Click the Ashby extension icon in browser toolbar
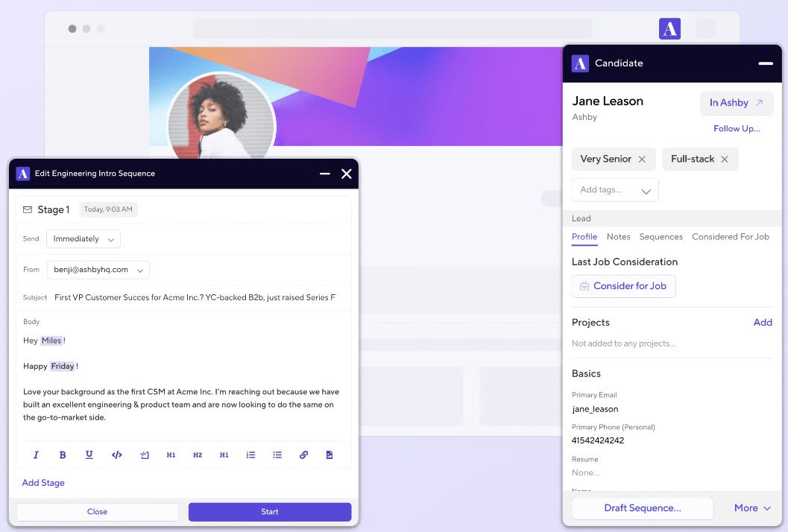788x532 pixels. point(669,28)
